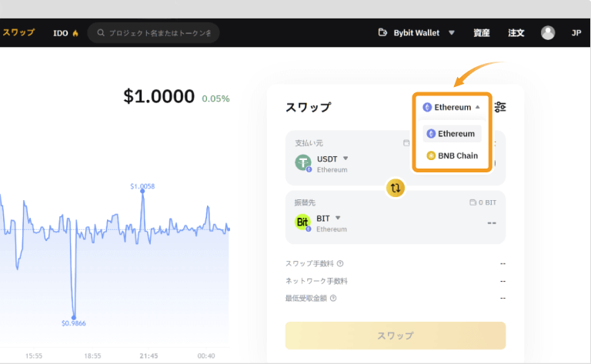Click the 支払い元 wallet balance icon
591x364 pixels.
click(406, 143)
